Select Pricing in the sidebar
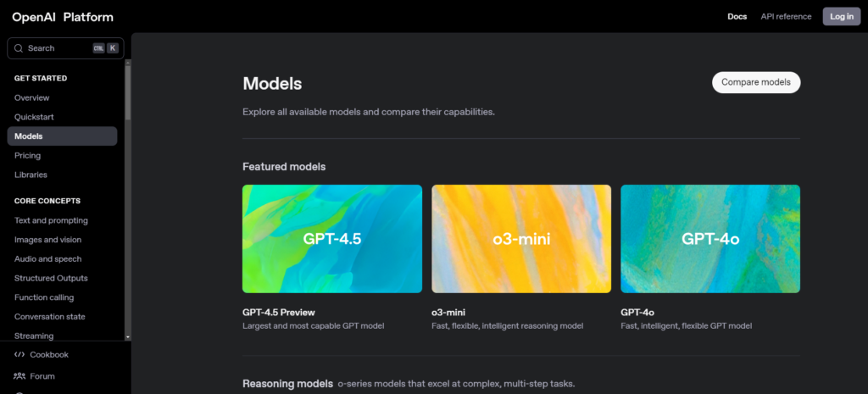This screenshot has height=394, width=868. 27,156
